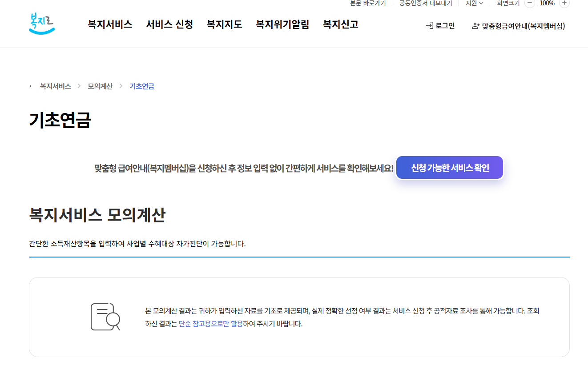Open the 서비스 신청 menu

(169, 24)
